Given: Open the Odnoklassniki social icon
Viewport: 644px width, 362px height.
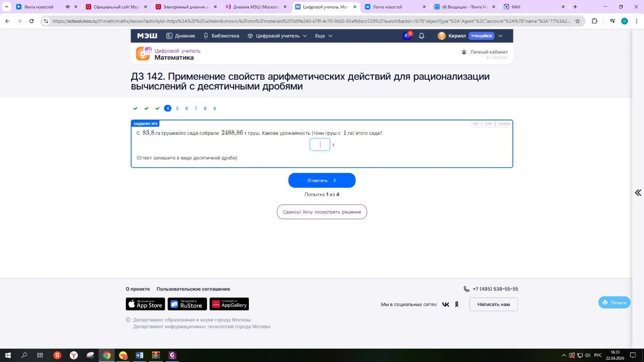Looking at the screenshot, I should click(457, 305).
